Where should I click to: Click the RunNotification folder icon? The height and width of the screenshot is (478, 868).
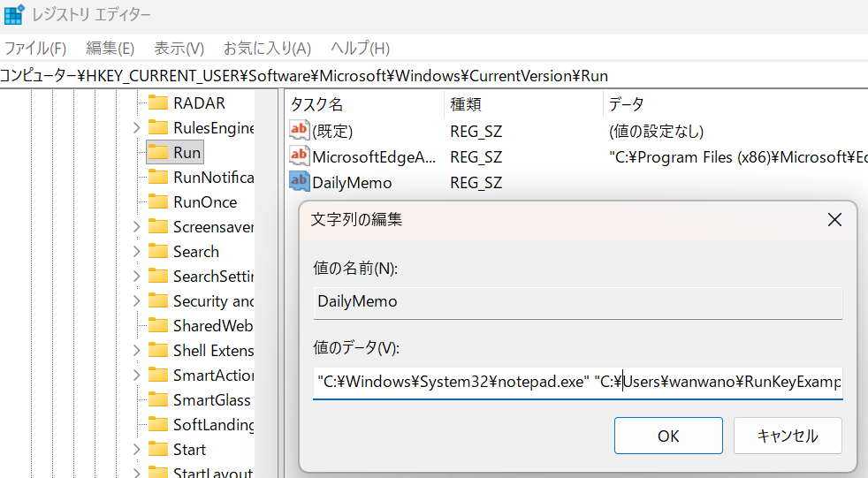click(x=157, y=177)
